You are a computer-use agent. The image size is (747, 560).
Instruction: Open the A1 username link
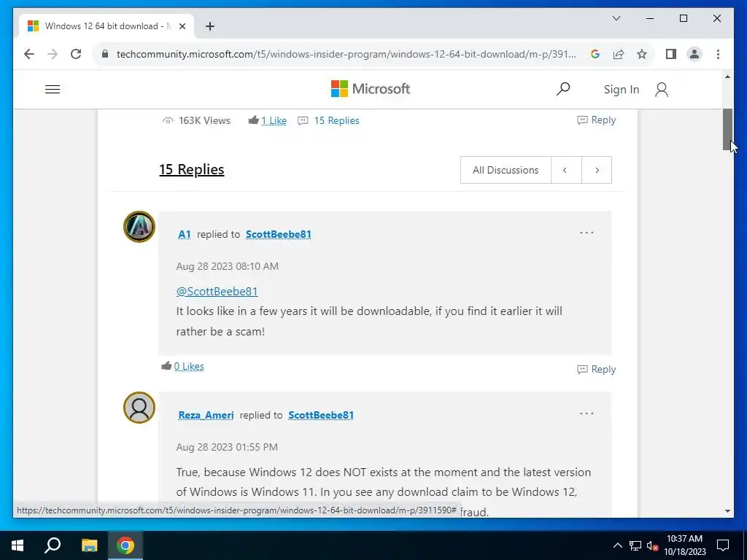(185, 234)
